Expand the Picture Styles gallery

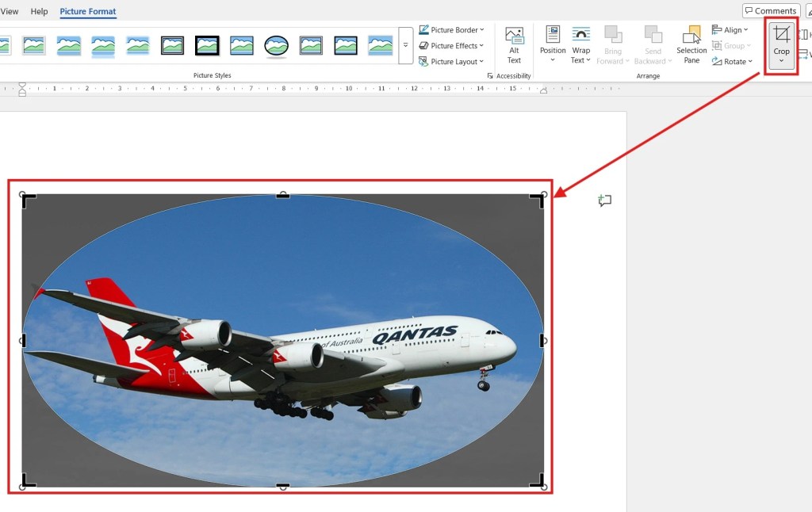click(x=405, y=45)
